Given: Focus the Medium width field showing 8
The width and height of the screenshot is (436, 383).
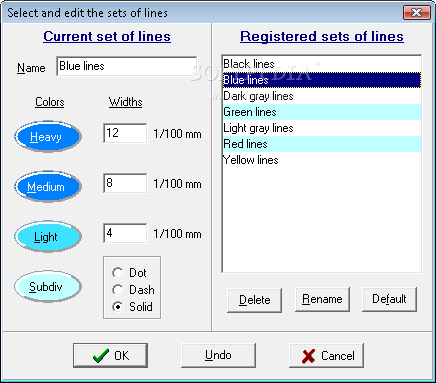Looking at the screenshot, I should point(125,183).
